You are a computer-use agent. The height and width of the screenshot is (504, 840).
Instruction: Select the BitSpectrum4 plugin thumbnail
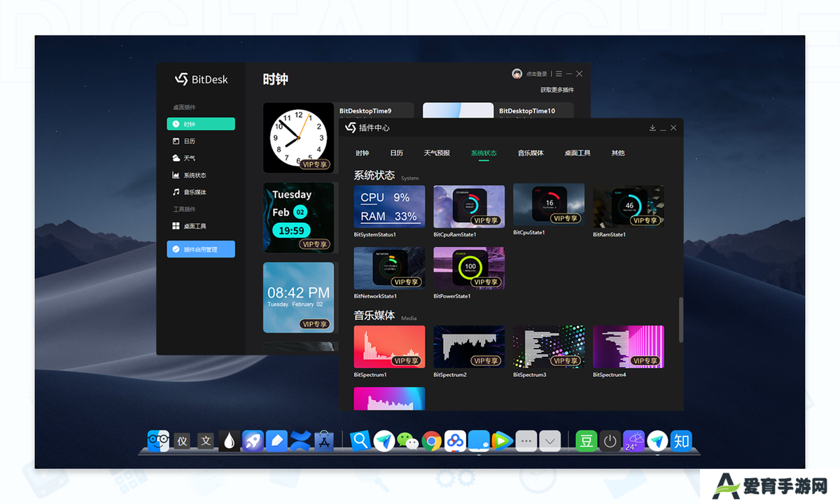click(x=629, y=346)
